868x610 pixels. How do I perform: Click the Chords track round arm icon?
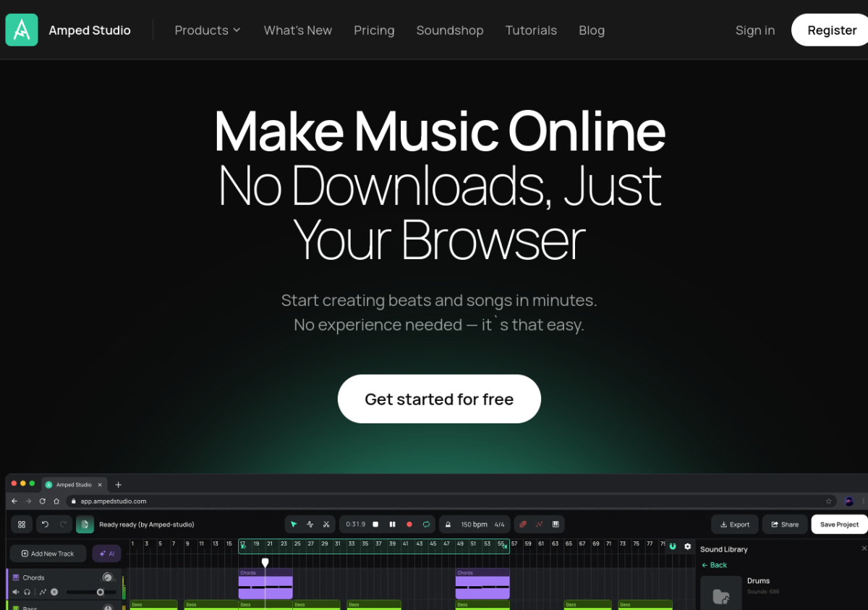(x=54, y=592)
